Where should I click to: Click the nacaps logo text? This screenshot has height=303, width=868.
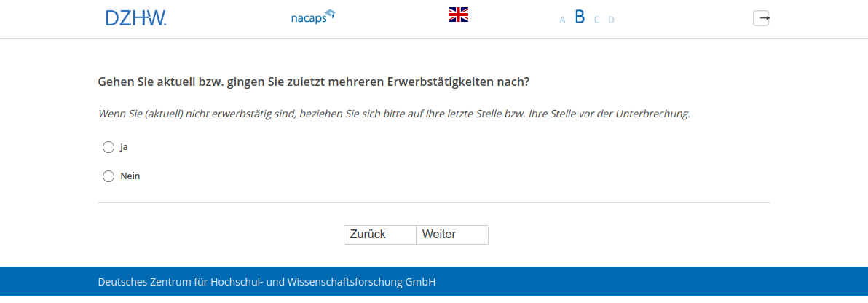coord(307,19)
